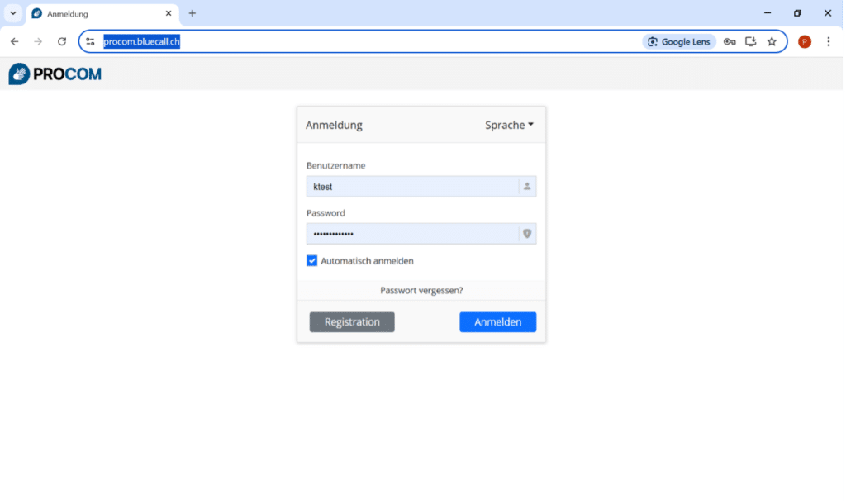The height and width of the screenshot is (504, 846).
Task: Open the tab search dropdown arrow
Action: [x=13, y=13]
